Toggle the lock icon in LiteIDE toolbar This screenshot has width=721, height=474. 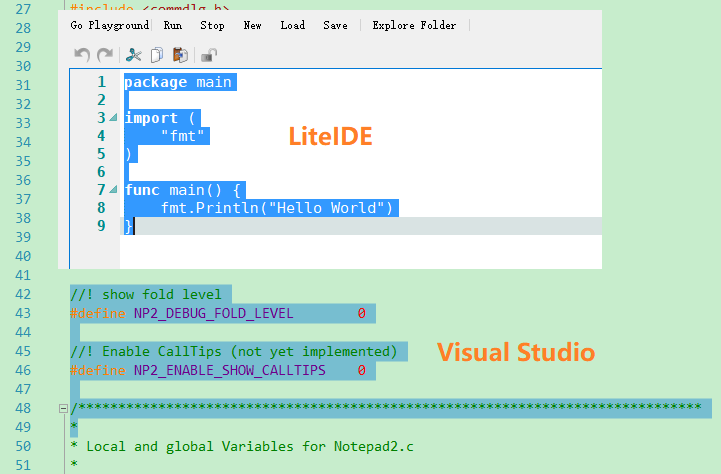(x=209, y=55)
